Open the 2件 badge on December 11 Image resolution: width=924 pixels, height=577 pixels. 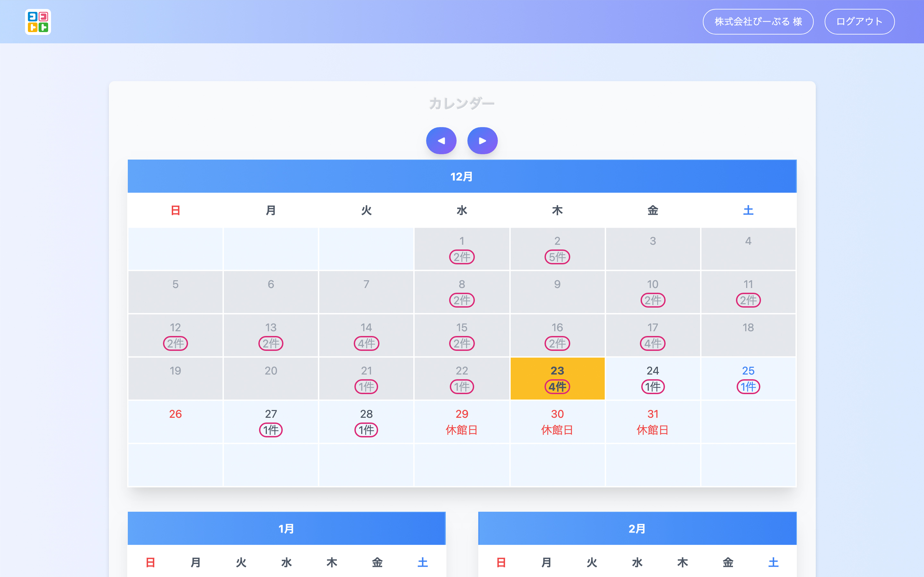pos(748,300)
